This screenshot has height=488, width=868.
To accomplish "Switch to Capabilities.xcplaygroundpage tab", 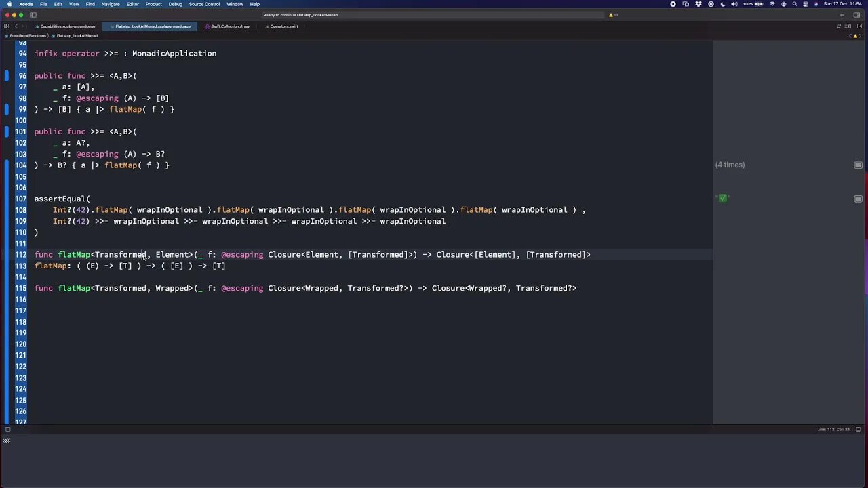I will coord(65,26).
